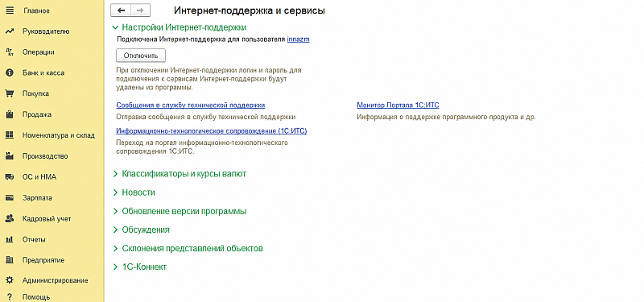
Task: Open the Отчеты section
Action: pos(34,239)
